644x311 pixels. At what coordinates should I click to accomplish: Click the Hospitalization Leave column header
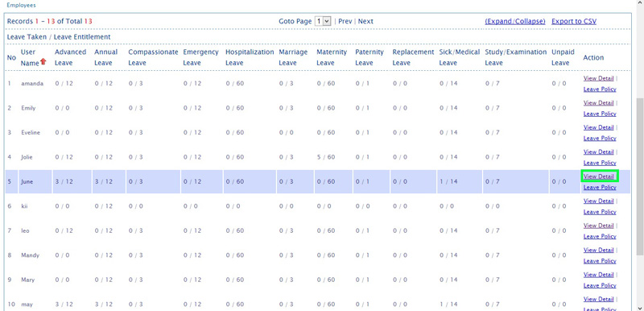click(x=250, y=57)
